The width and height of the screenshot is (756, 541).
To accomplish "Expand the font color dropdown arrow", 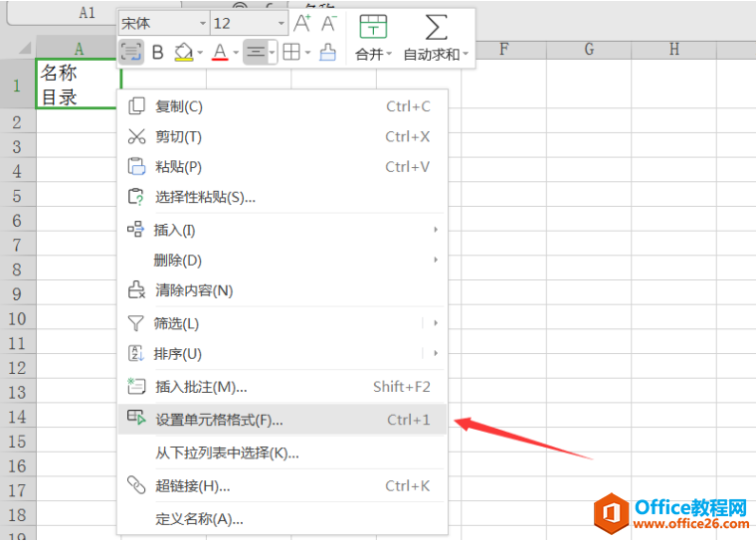I will pos(236,53).
